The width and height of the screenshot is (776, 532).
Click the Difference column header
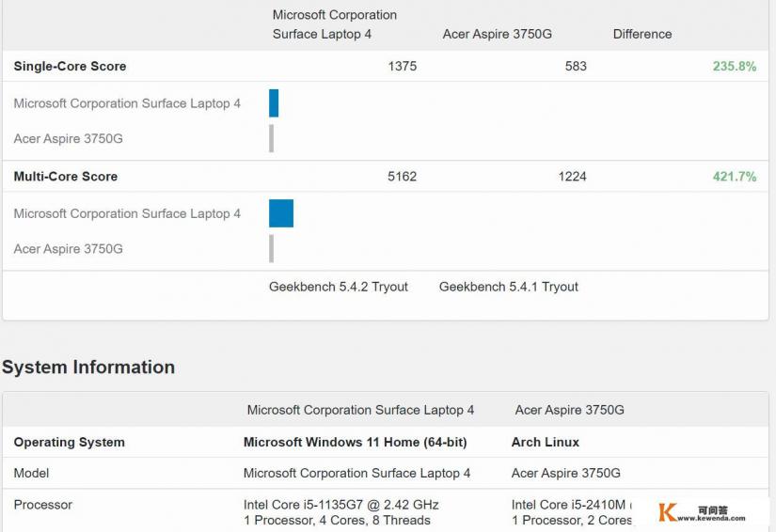[642, 34]
